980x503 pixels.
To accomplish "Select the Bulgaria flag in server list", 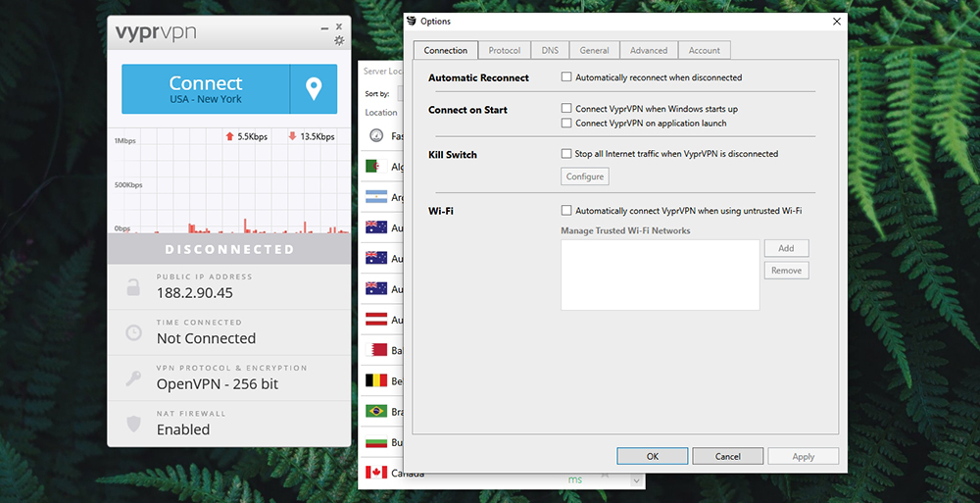I will point(376,441).
